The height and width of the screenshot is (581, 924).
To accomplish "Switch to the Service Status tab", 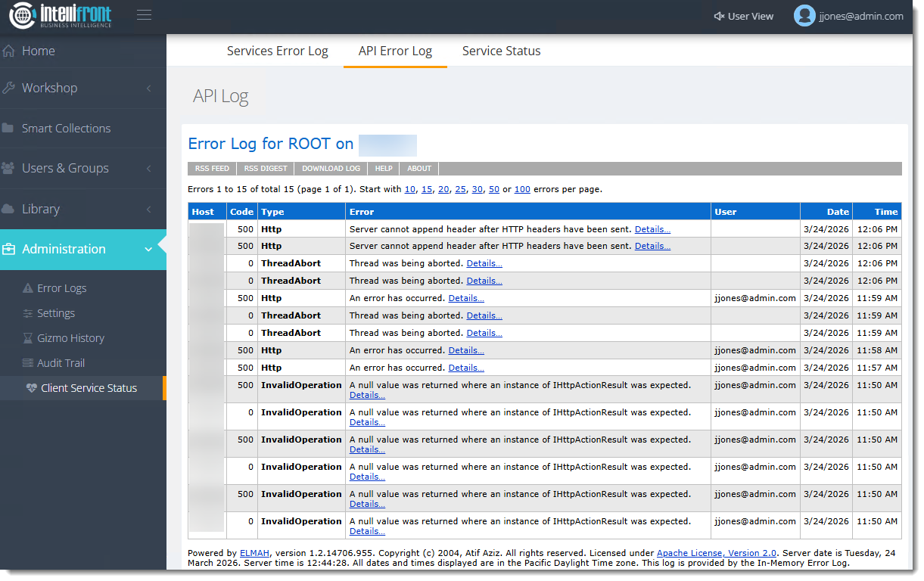I will click(501, 51).
